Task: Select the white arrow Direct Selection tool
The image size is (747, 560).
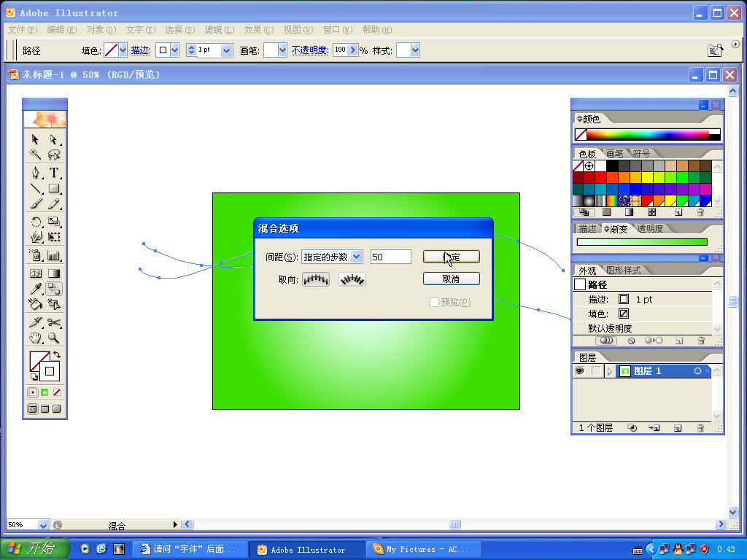Action: [x=53, y=139]
